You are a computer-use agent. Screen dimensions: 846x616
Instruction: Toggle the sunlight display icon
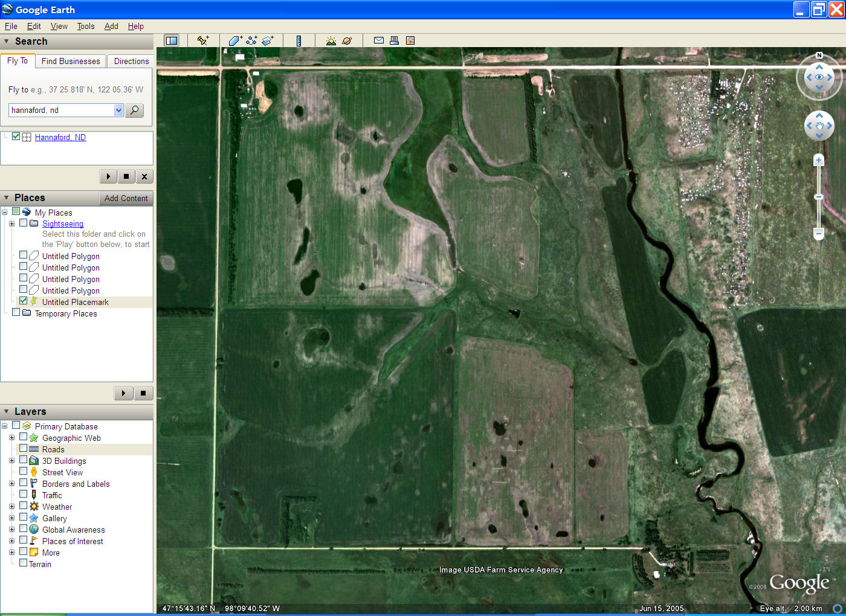331,40
